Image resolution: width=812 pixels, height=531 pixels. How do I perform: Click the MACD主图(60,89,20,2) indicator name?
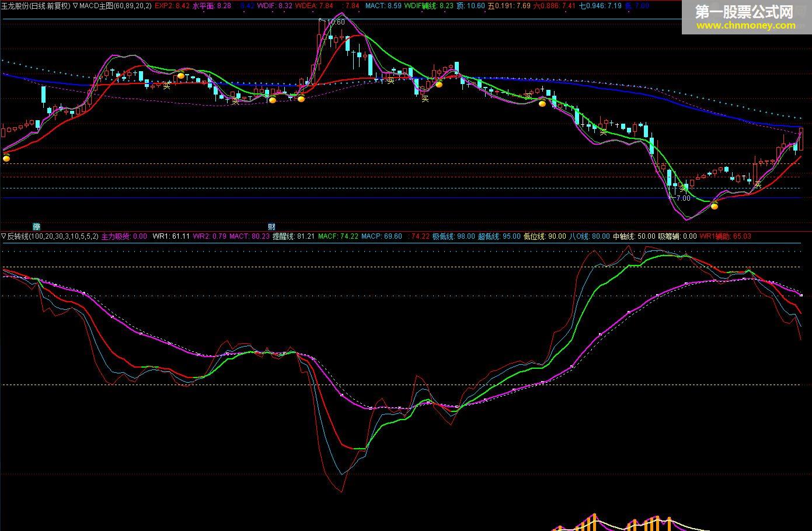tap(115, 5)
